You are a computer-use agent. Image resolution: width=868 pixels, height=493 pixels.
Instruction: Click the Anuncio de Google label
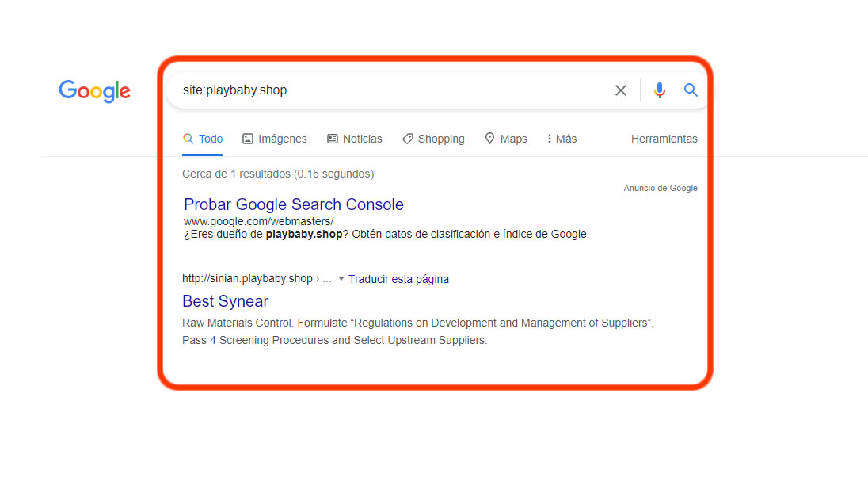[661, 189]
